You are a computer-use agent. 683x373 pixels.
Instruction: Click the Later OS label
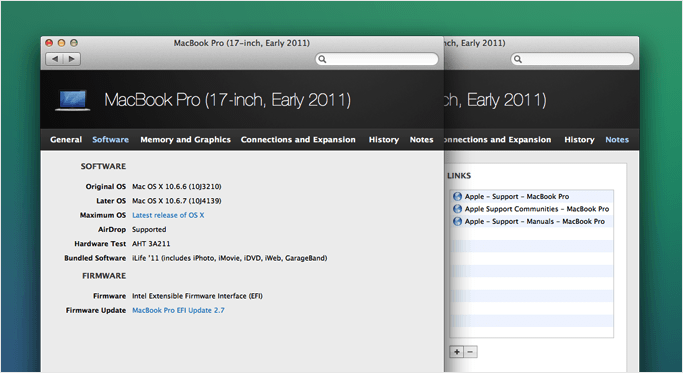[111, 201]
